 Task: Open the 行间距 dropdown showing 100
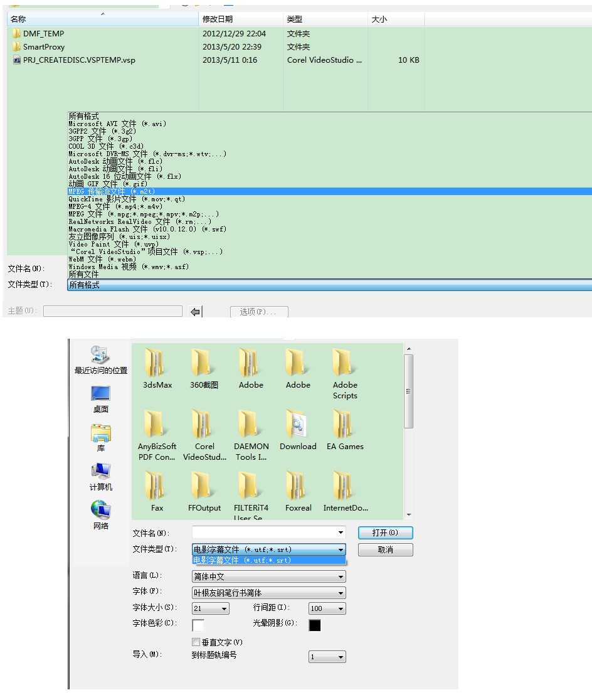(327, 608)
